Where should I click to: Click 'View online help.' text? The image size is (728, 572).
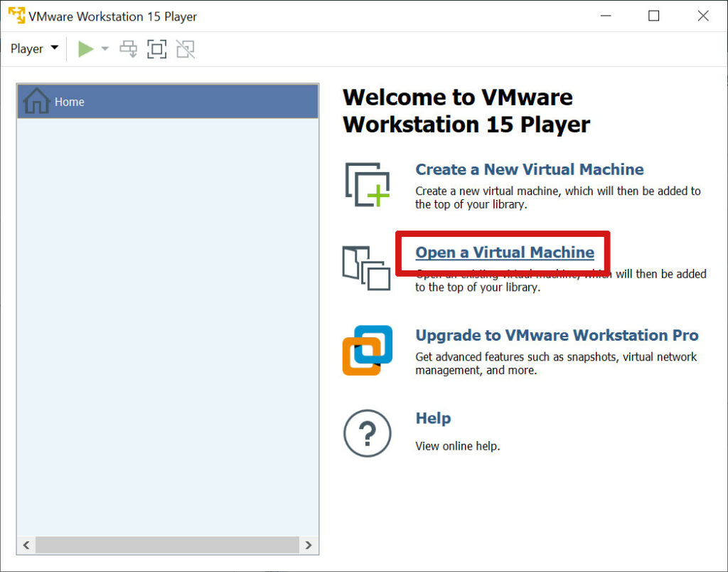pos(457,446)
